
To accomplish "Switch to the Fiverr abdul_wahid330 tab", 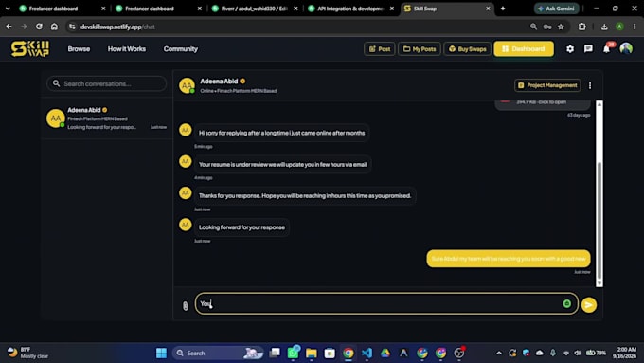I will [254, 9].
